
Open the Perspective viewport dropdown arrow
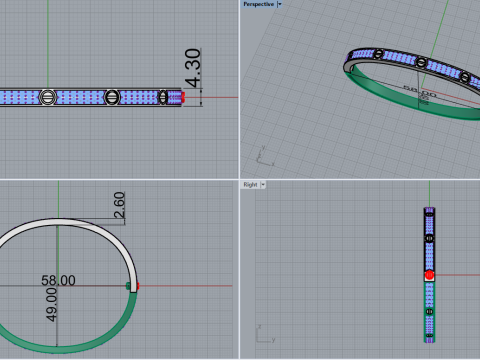279,4
